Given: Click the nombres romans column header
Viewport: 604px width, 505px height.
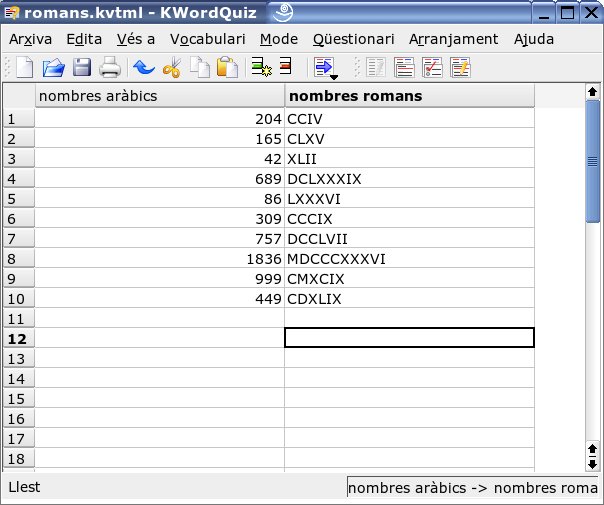Looking at the screenshot, I should (409, 96).
